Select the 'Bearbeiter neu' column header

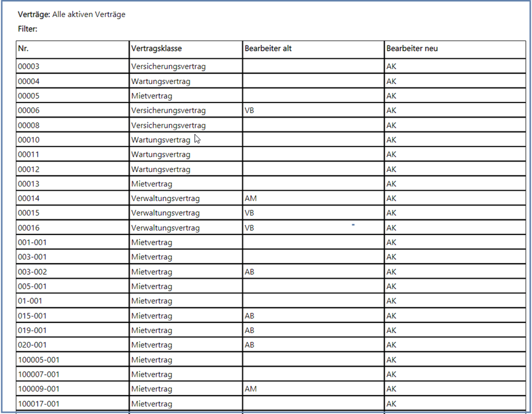[x=412, y=49]
